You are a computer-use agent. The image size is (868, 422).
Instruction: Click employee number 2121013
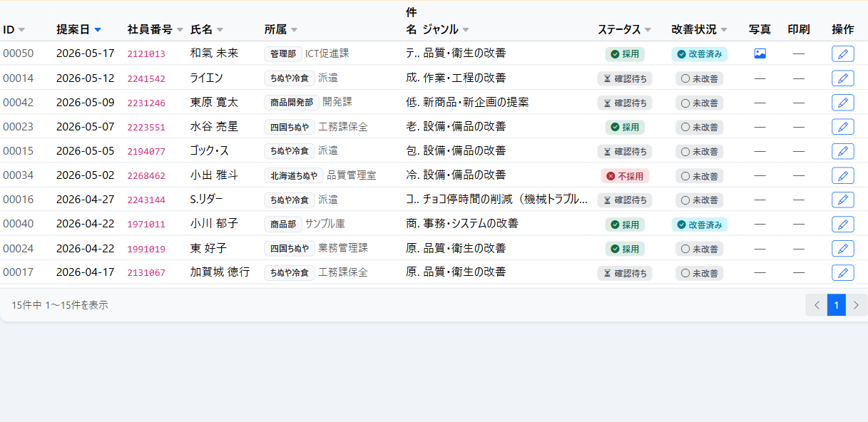point(146,54)
